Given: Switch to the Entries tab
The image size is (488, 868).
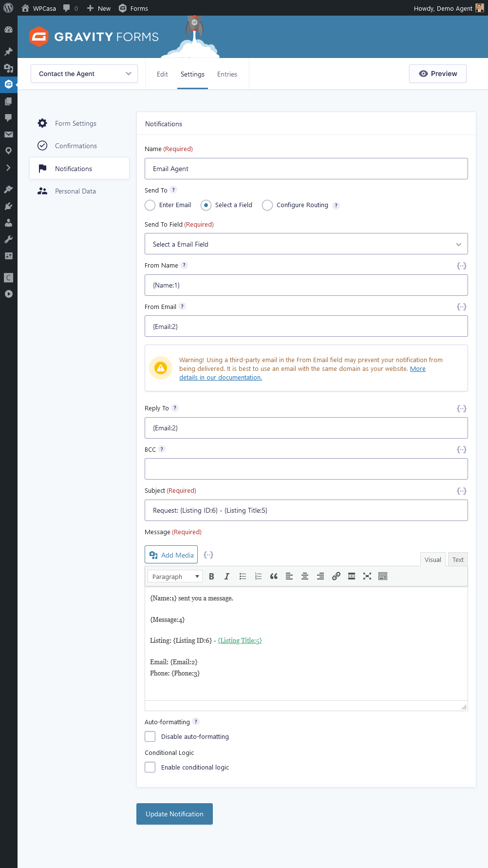Looking at the screenshot, I should (227, 74).
